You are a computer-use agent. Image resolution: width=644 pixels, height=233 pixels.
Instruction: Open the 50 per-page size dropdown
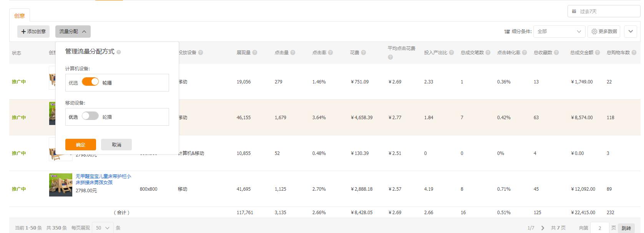(103, 228)
